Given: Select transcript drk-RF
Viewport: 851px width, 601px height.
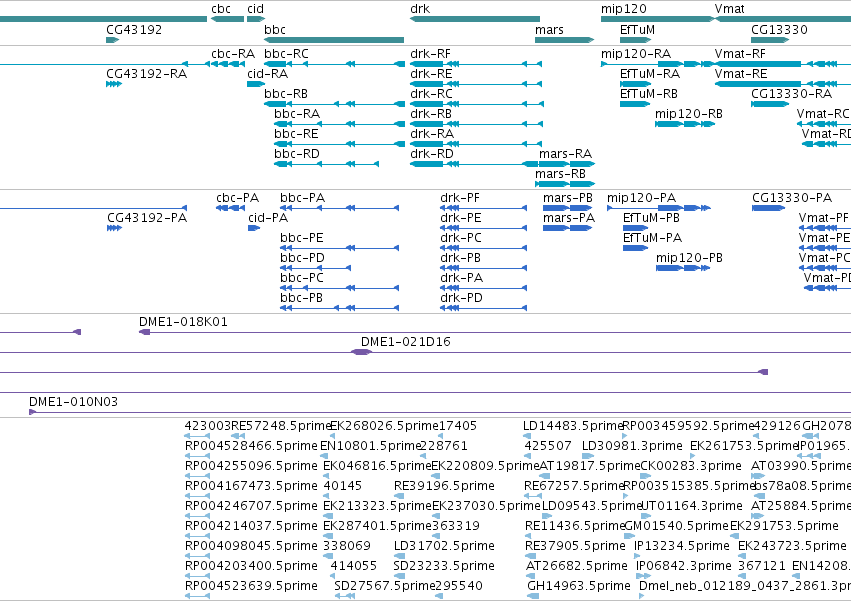Looking at the screenshot, I should [x=476, y=64].
